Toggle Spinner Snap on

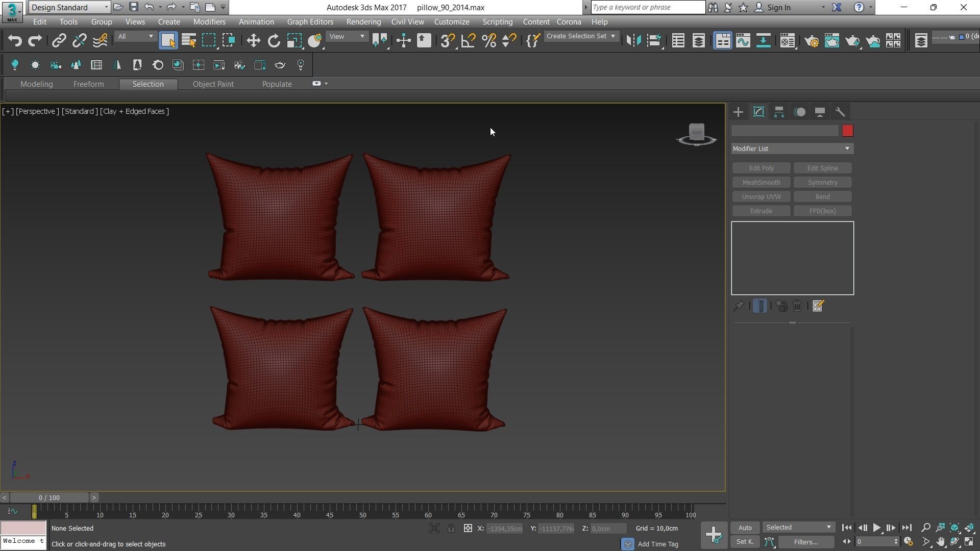point(509,41)
